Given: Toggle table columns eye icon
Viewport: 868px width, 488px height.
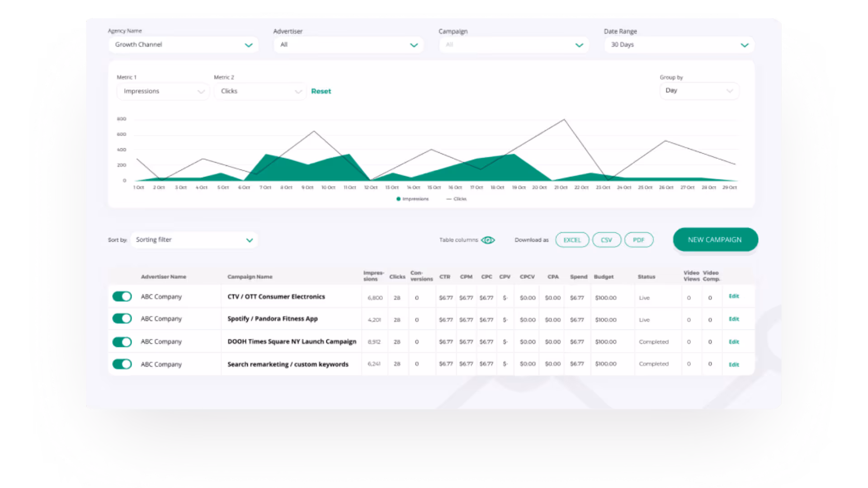Looking at the screenshot, I should [x=488, y=240].
